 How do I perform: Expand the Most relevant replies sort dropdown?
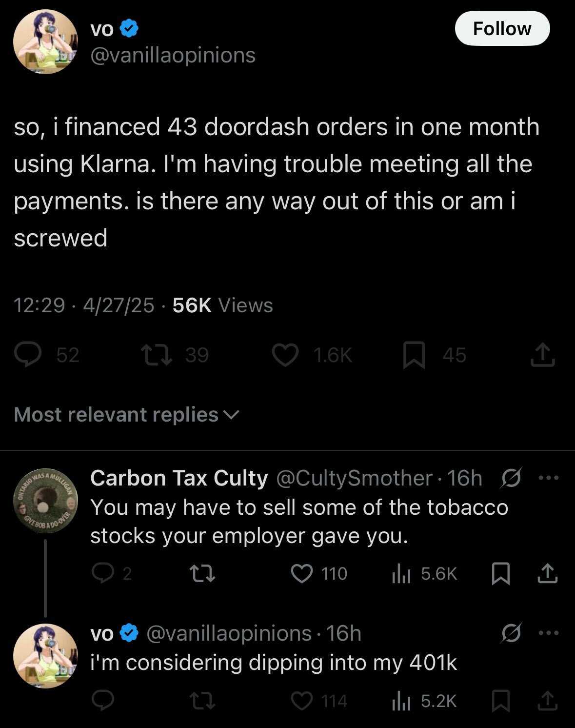127,415
